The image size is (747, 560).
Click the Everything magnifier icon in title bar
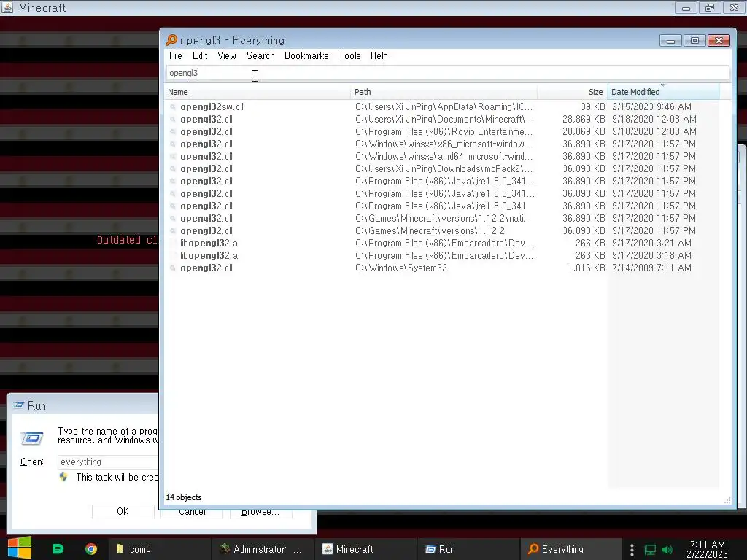click(171, 40)
